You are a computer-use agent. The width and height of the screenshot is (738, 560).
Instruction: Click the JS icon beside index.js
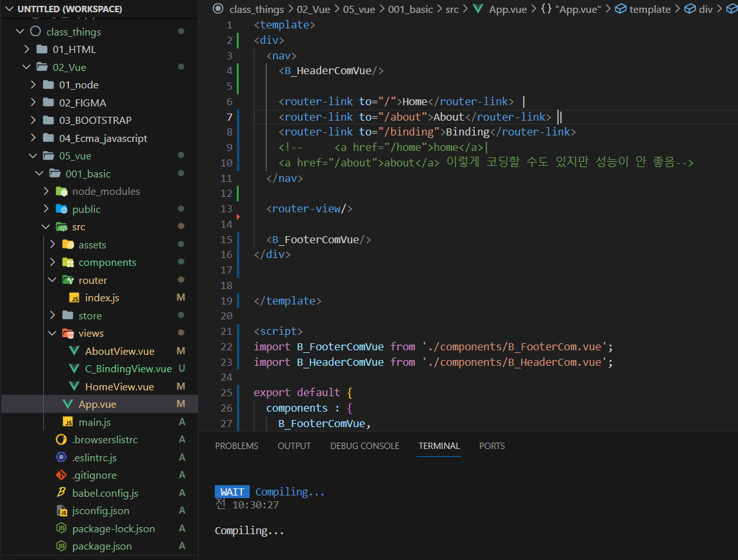pos(74,298)
